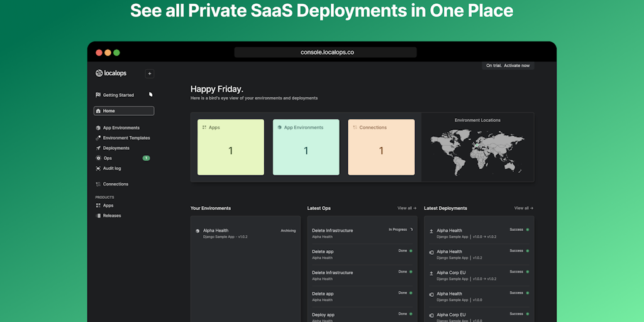Click Activate now in trial banner
Screen dimensions: 644x322
[516, 65]
